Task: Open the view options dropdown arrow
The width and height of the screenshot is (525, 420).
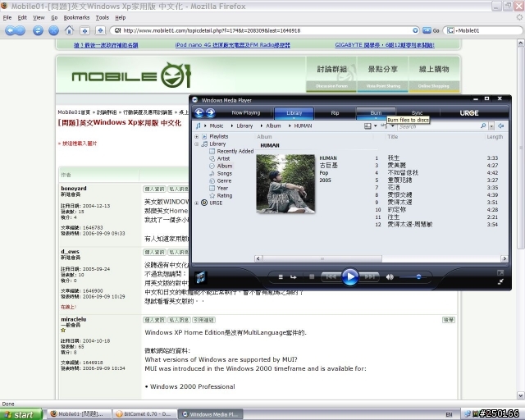Action: pos(376,126)
